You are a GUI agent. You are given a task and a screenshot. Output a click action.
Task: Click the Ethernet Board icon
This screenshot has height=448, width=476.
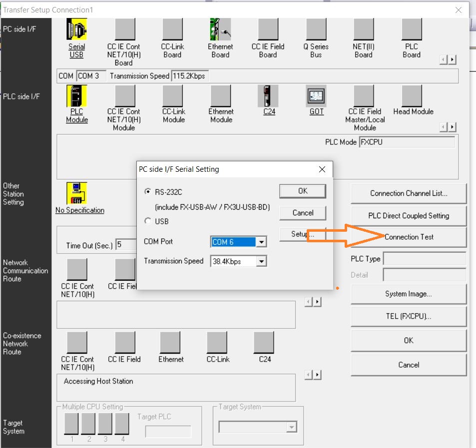(x=220, y=30)
